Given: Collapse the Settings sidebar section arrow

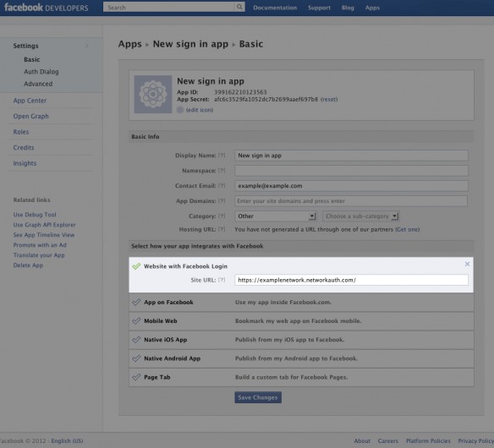Looking at the screenshot, I should tap(86, 46).
